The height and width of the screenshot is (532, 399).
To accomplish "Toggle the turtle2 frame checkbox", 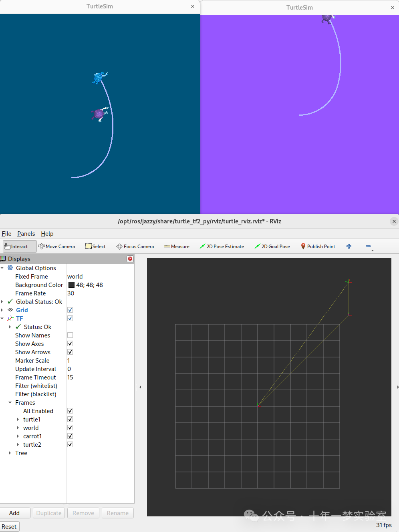I will [70, 444].
